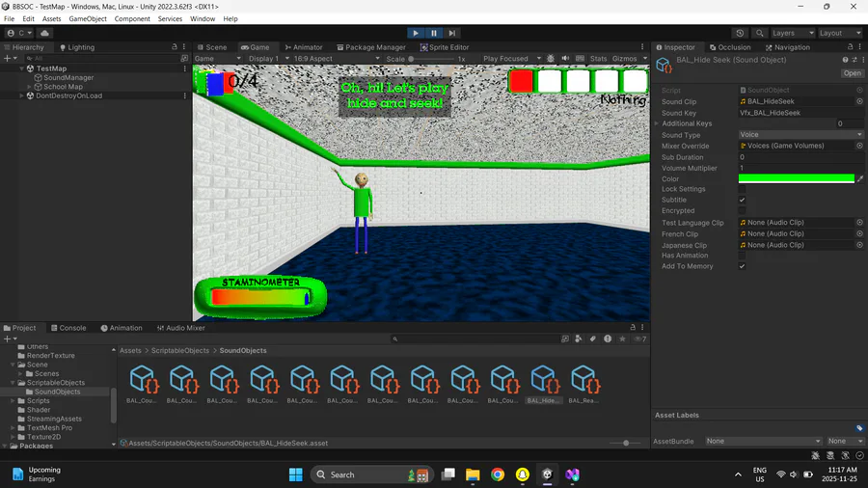Open the Display 1 dropdown
Image resolution: width=868 pixels, height=488 pixels.
[268, 59]
